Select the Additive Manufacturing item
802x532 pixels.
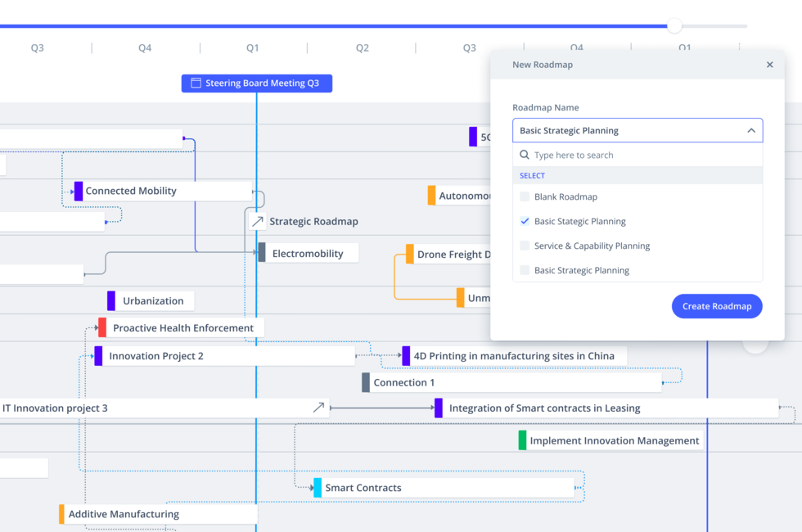[x=158, y=514]
